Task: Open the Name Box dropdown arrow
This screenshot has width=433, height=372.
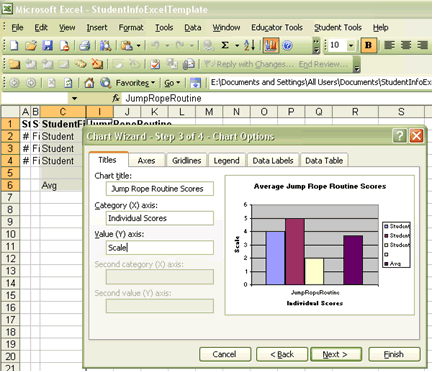Action: 74,98
